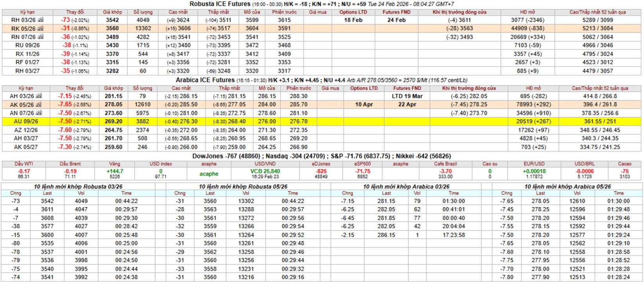Click the DowJones index summary line
Image resolution: width=644 pixels, height=283 pixels.
click(x=226, y=156)
